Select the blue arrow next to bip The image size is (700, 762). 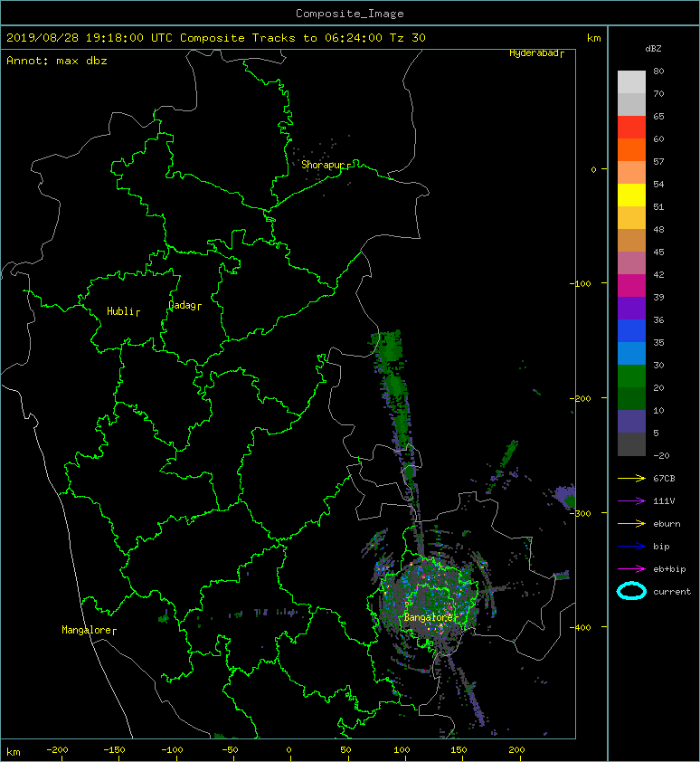point(631,547)
